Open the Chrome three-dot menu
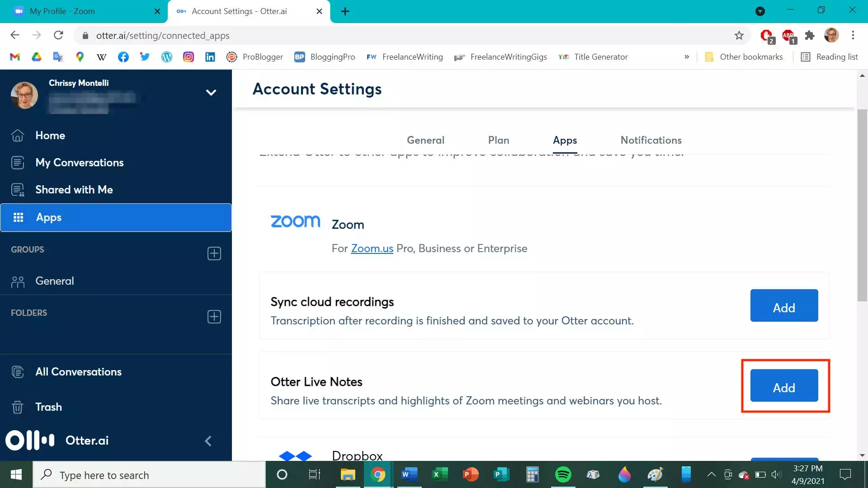Viewport: 868px width, 488px height. point(853,35)
